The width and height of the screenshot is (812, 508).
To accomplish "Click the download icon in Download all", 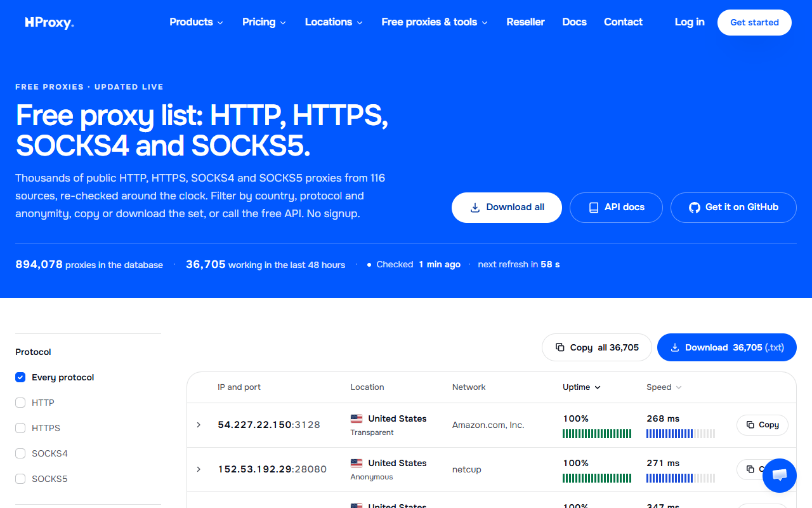I will click(x=475, y=208).
